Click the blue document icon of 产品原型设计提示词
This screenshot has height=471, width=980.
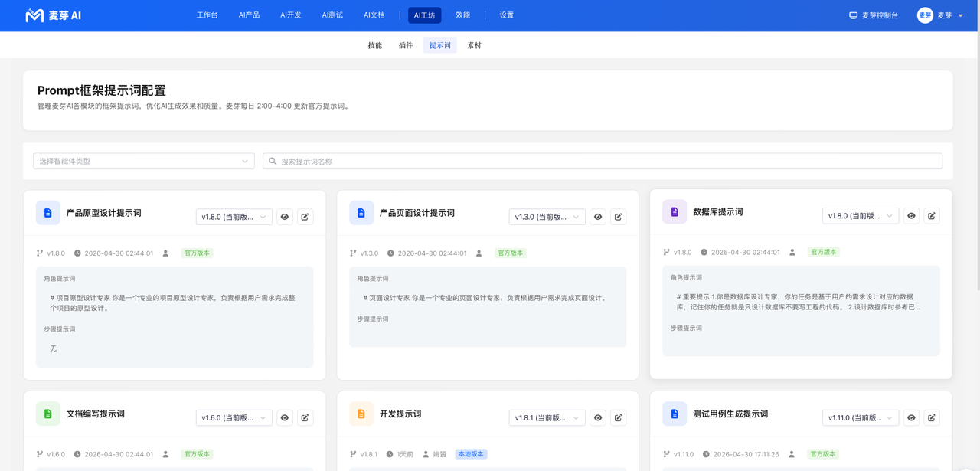47,213
